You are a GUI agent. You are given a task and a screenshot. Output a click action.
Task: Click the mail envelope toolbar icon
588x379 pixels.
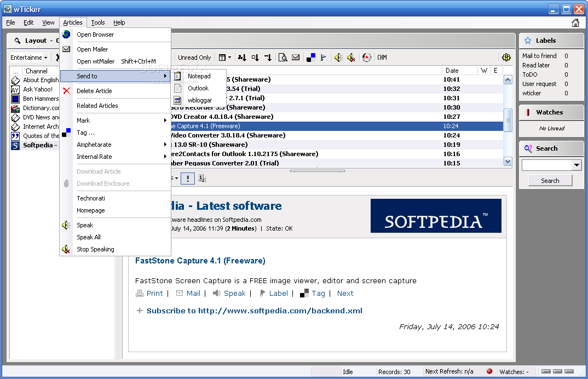tap(296, 58)
